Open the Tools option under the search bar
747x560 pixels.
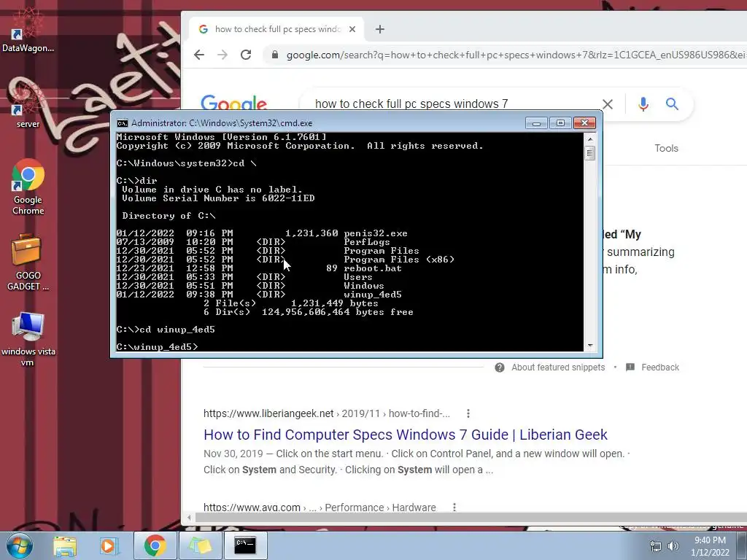(666, 148)
